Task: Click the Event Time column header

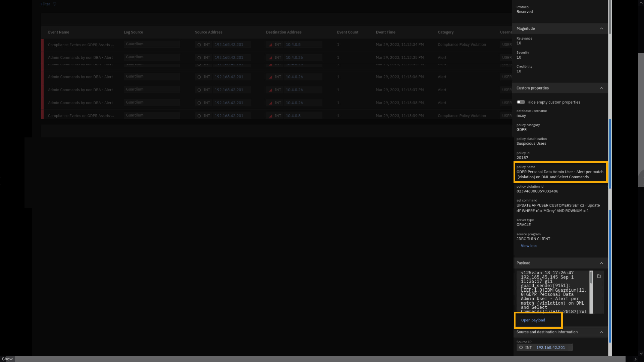Action: click(385, 33)
